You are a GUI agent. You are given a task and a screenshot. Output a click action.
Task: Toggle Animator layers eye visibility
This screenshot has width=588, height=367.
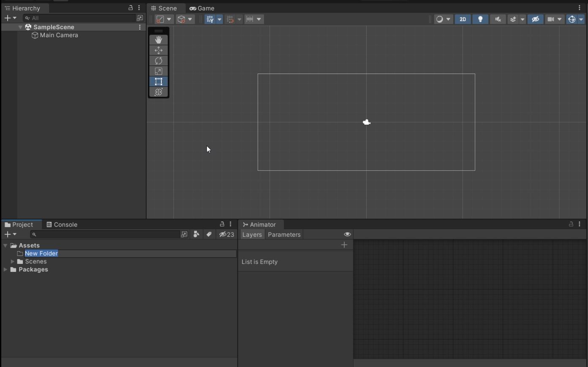click(347, 234)
